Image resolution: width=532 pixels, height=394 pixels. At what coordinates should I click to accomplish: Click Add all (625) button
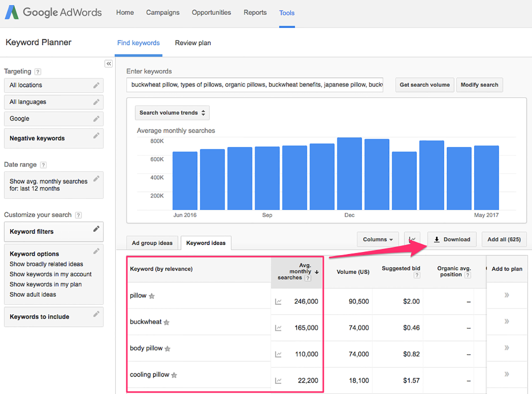click(504, 239)
